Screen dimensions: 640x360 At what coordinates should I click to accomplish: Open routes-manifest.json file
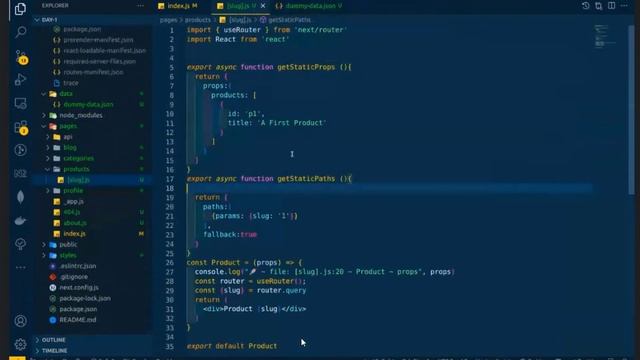[x=93, y=72]
